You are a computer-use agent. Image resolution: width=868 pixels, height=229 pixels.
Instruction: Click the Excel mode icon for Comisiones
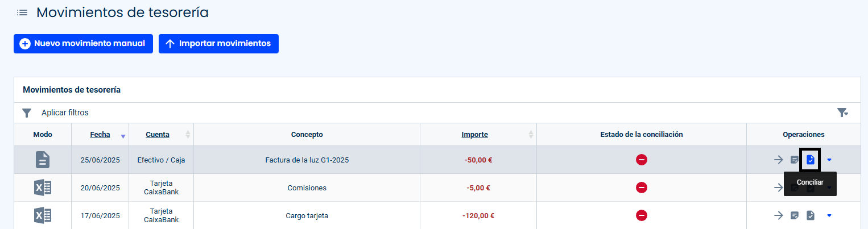coord(43,188)
